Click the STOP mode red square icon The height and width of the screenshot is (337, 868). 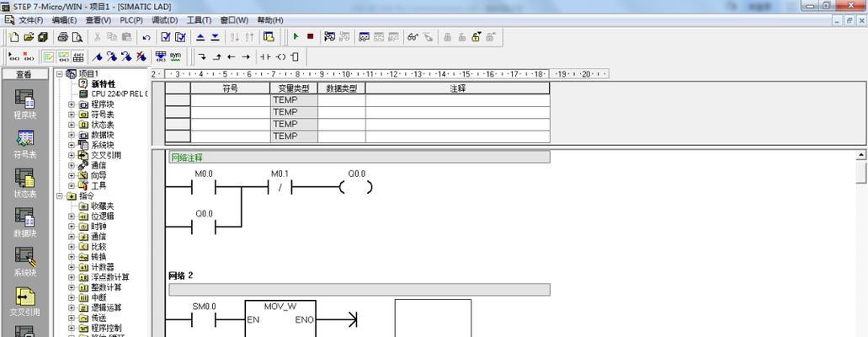point(310,37)
